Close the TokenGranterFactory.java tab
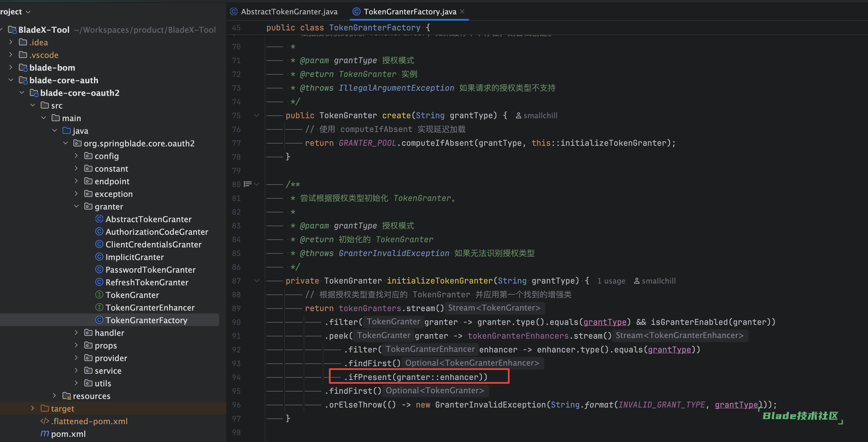868x442 pixels. point(462,11)
